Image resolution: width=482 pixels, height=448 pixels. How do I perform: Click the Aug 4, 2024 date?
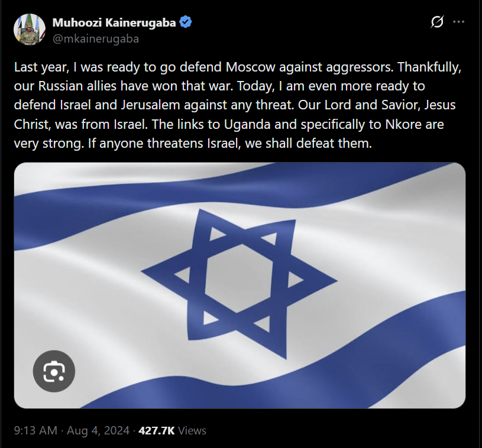tap(98, 431)
